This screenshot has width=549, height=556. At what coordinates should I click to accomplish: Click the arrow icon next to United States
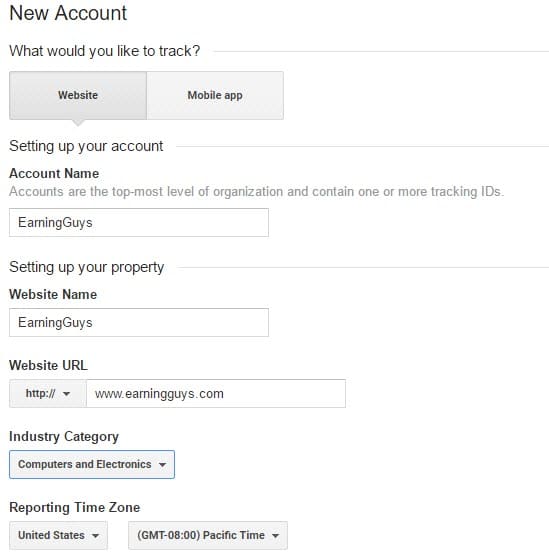[x=95, y=536]
